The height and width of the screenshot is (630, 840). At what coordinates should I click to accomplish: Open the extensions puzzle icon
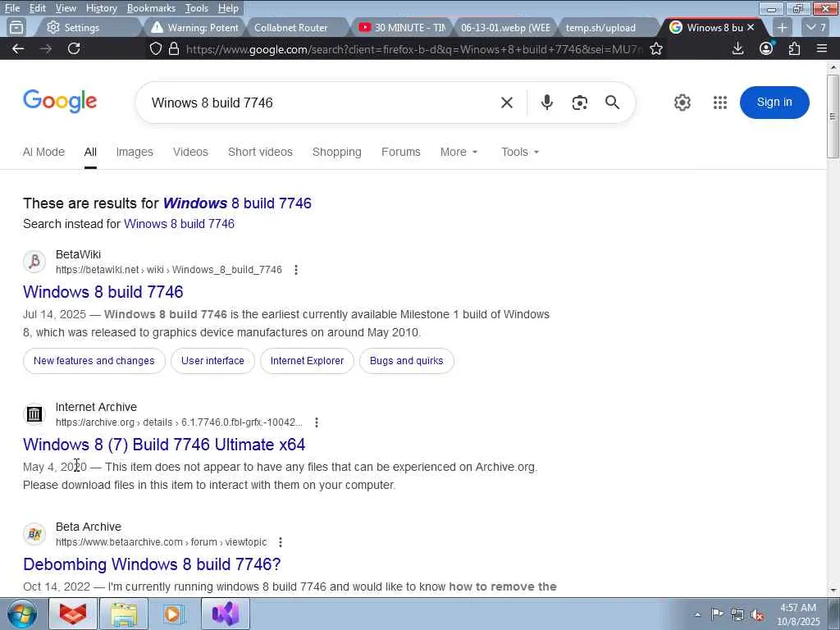point(794,48)
